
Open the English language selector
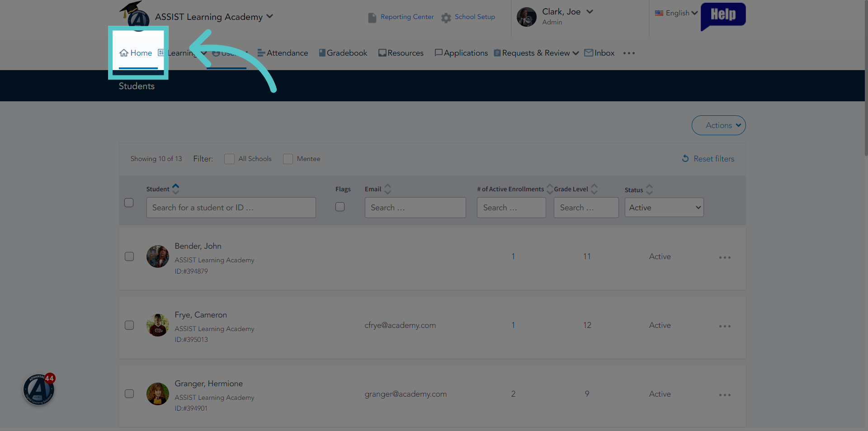(676, 13)
